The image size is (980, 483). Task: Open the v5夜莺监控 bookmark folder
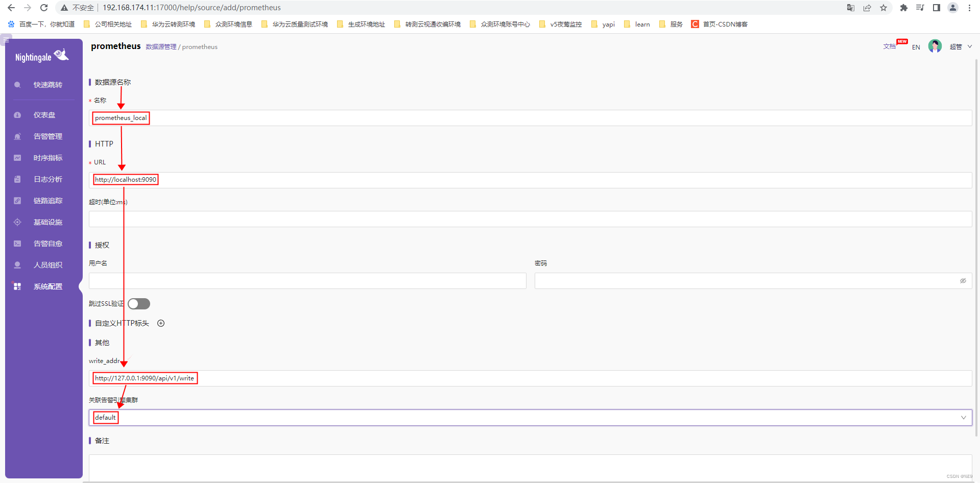561,24
